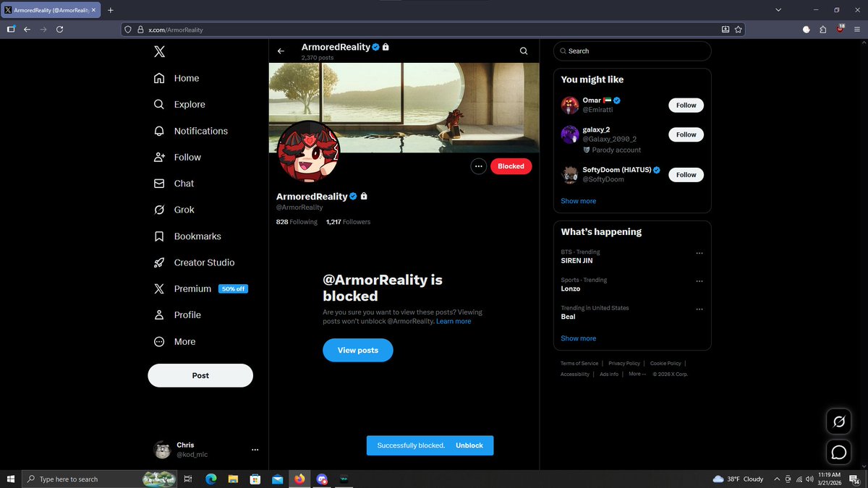The width and height of the screenshot is (868, 488).
Task: Open the floating Grok button
Action: (x=839, y=421)
